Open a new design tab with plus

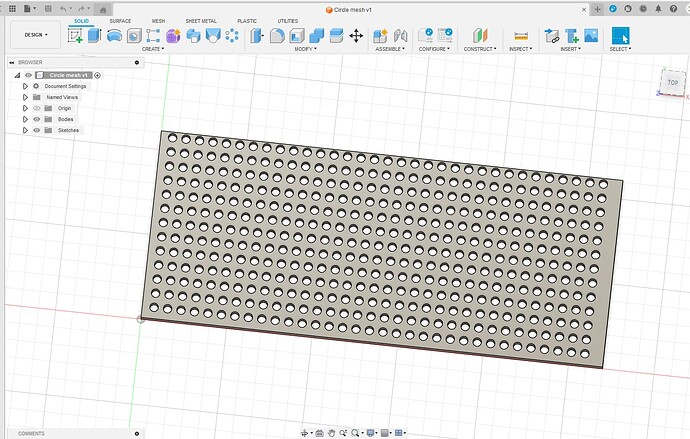(597, 9)
